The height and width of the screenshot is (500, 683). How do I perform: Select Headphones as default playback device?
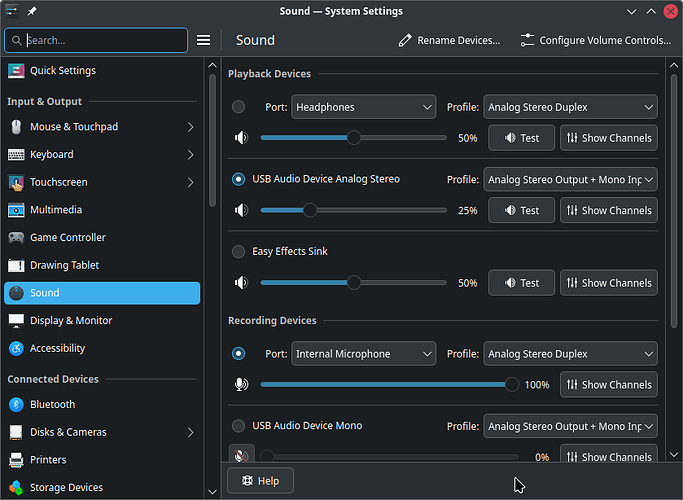click(x=238, y=107)
